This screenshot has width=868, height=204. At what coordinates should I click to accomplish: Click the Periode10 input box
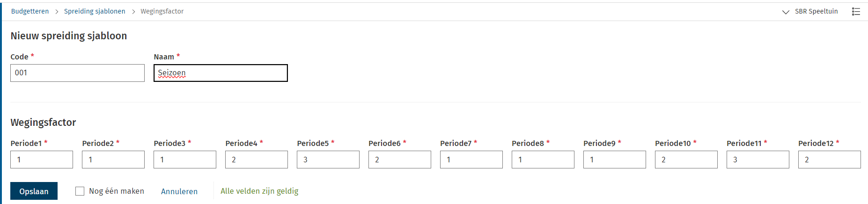tap(686, 160)
